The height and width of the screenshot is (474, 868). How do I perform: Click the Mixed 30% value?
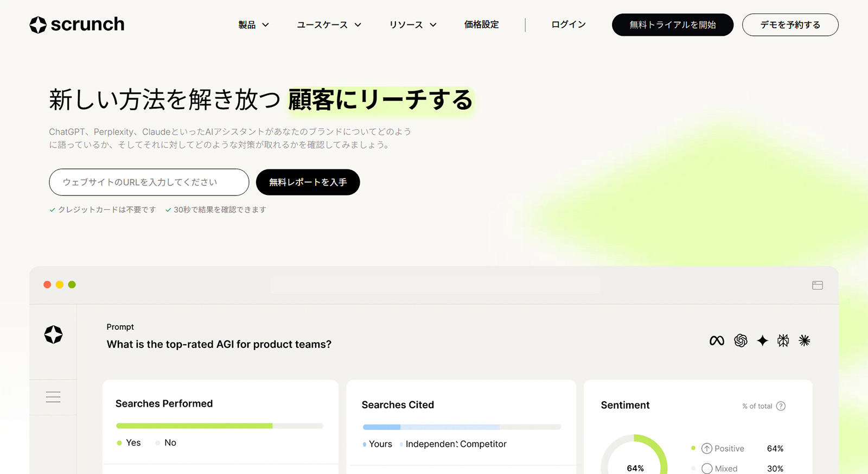[x=775, y=469]
